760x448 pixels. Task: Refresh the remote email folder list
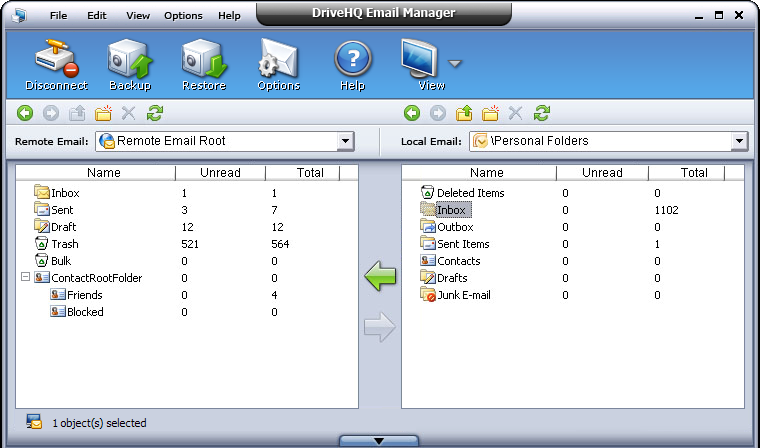(x=155, y=114)
